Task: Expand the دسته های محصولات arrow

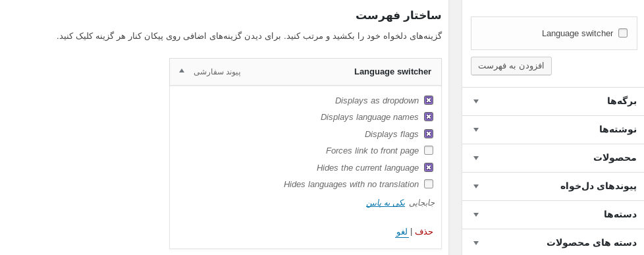Action: [x=476, y=243]
